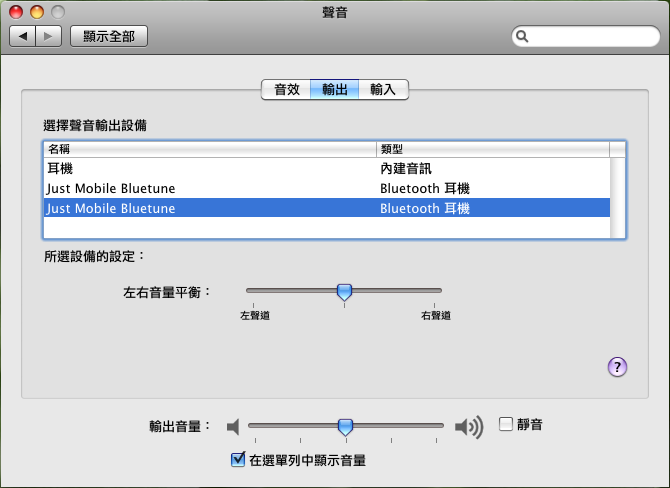Click the 內建音訊 type cell
Viewport: 670px width, 488px height.
(406, 168)
